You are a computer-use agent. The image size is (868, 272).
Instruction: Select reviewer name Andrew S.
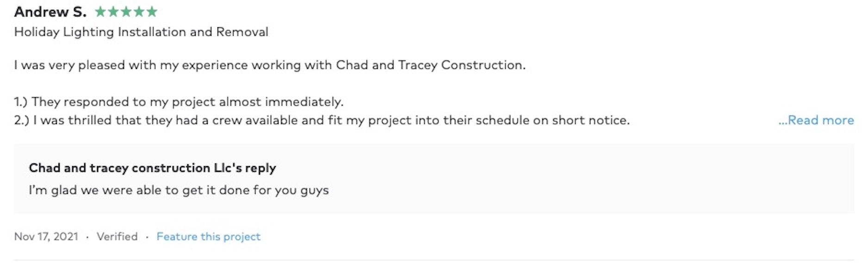coord(50,12)
